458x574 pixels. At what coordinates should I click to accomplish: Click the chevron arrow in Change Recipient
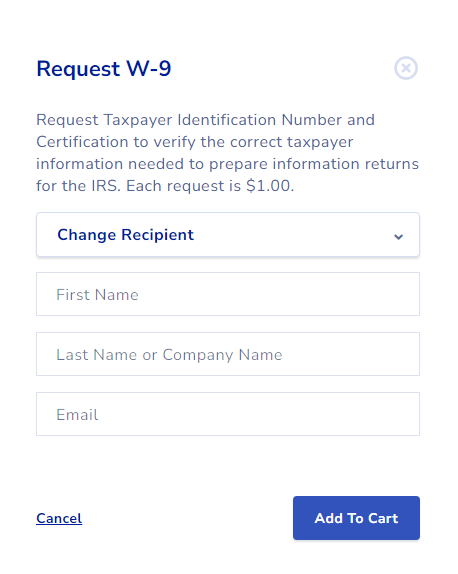398,237
